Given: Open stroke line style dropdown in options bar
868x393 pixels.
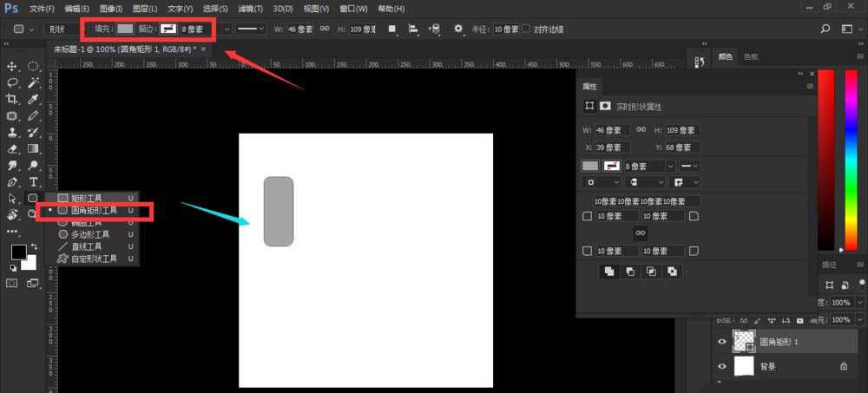Looking at the screenshot, I should click(x=252, y=29).
